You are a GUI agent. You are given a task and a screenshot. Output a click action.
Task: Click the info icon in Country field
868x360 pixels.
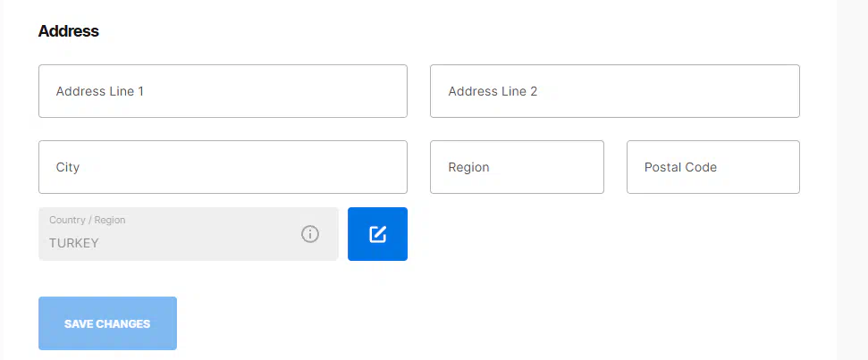310,234
